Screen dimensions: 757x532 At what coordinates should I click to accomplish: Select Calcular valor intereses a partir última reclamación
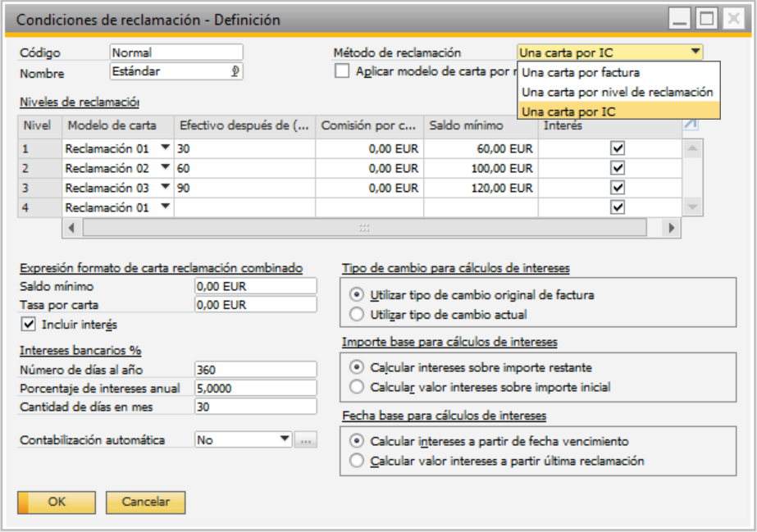point(357,461)
